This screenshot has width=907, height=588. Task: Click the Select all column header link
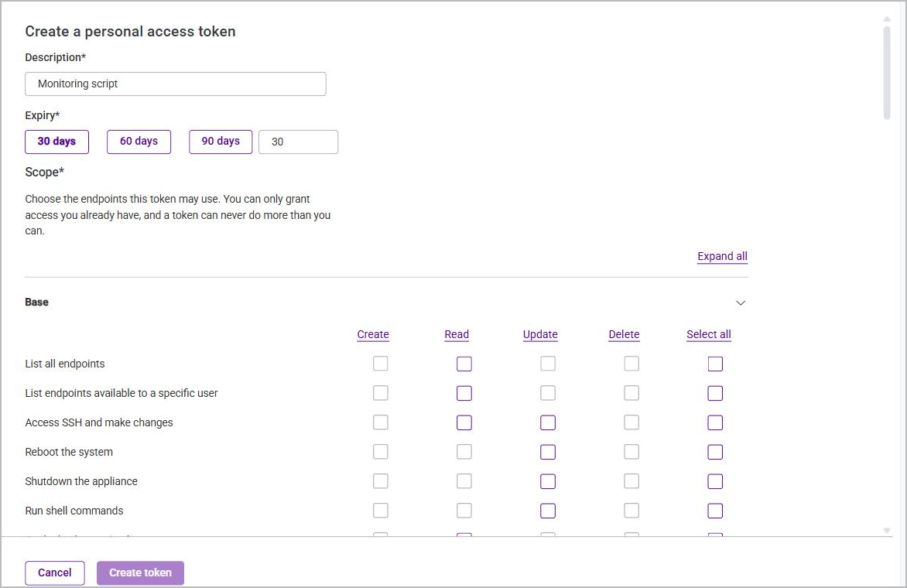point(709,334)
